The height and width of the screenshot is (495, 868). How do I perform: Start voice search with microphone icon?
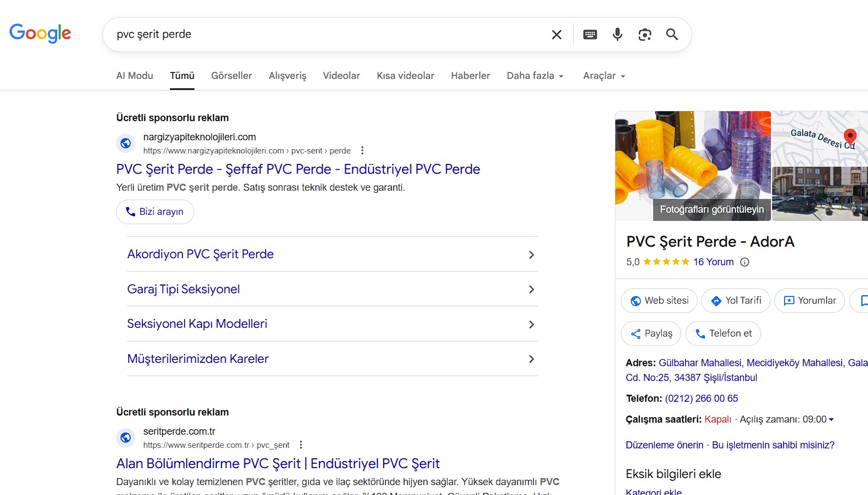[618, 35]
